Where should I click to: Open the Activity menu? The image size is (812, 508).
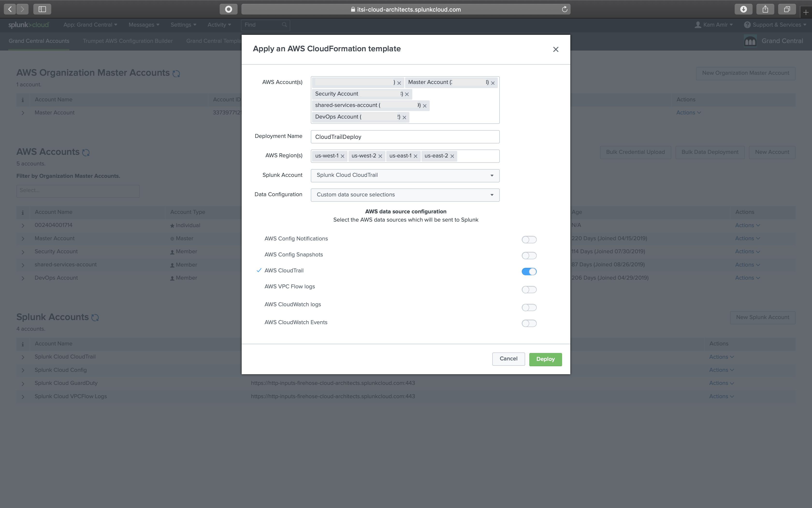(x=219, y=25)
